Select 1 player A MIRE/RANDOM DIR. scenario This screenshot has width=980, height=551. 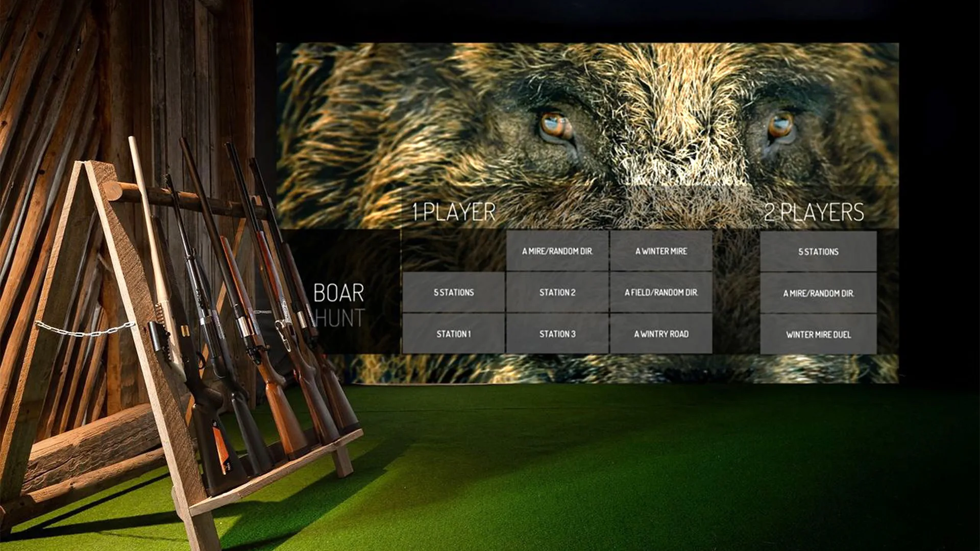click(x=557, y=251)
